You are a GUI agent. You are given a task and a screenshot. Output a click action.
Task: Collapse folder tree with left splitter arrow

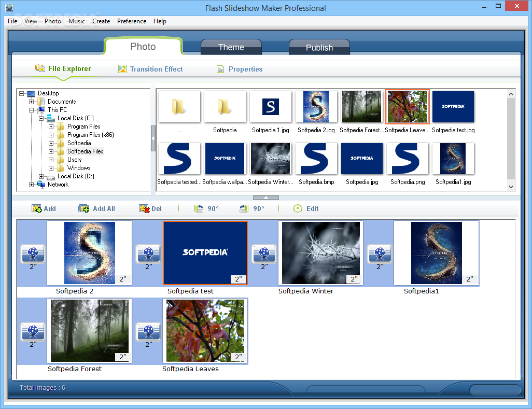[x=153, y=138]
